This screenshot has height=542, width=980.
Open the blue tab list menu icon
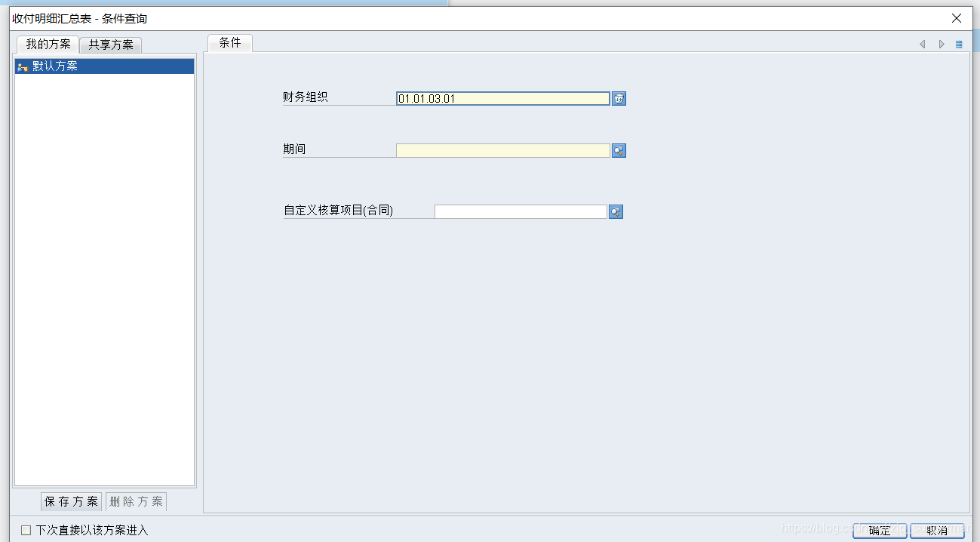(959, 45)
